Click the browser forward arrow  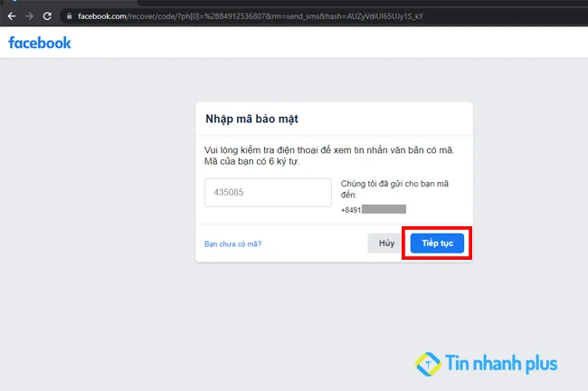coord(29,16)
